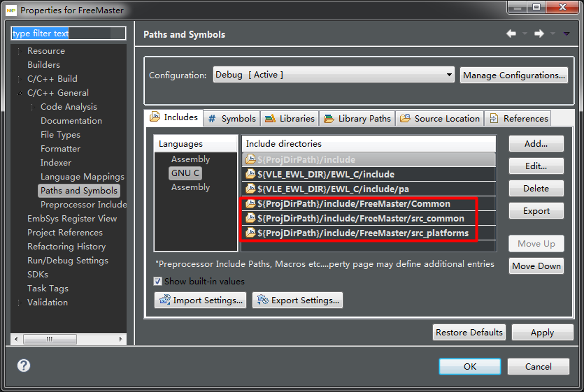Switch to the Symbols tab
The width and height of the screenshot is (584, 392).
coord(232,119)
